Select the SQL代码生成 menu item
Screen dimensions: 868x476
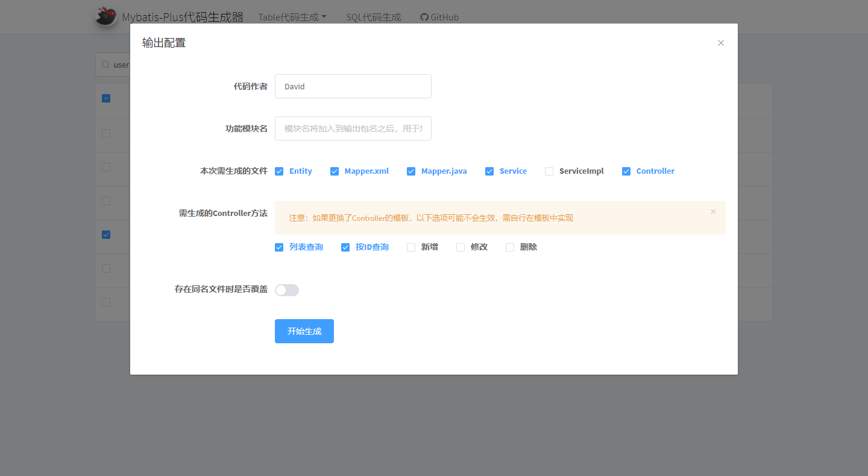pos(373,17)
